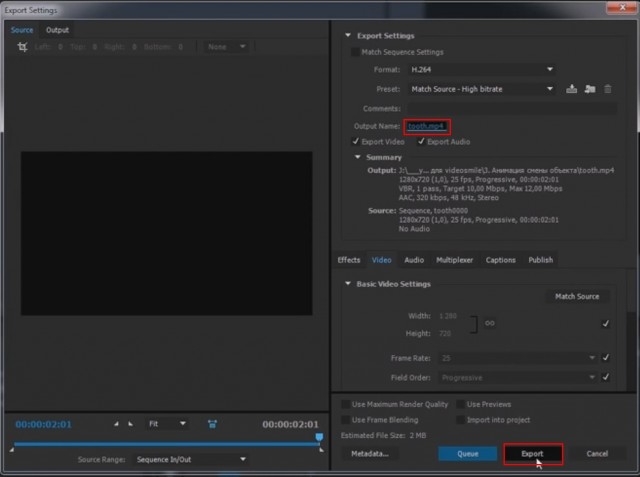Click the tooth.mp4 output name link

(x=427, y=126)
